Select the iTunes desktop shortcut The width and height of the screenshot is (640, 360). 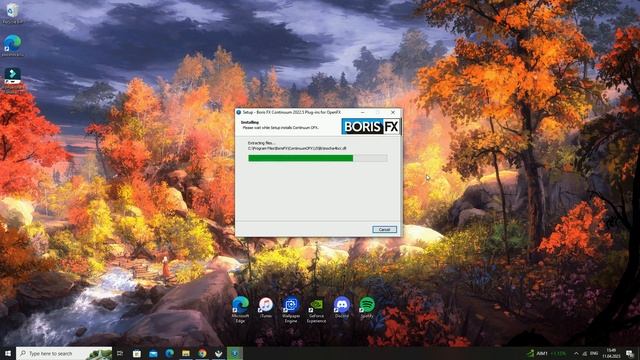click(x=266, y=308)
